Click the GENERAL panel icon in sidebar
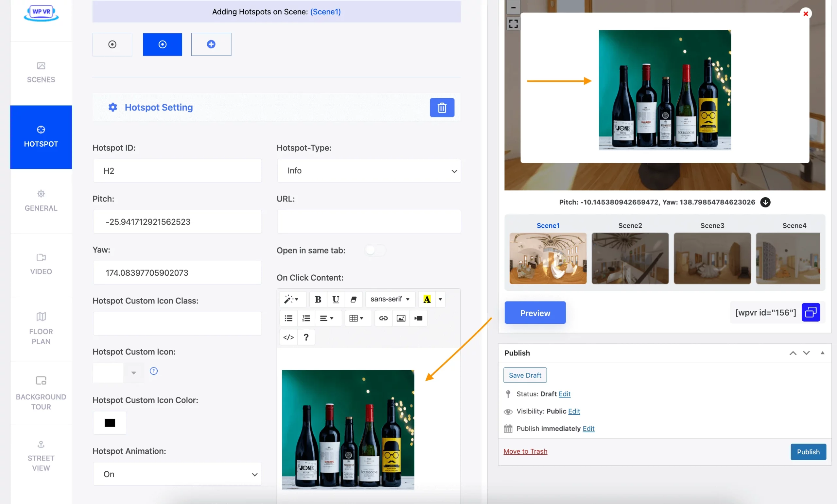Image resolution: width=837 pixels, height=504 pixels. pyautogui.click(x=41, y=200)
